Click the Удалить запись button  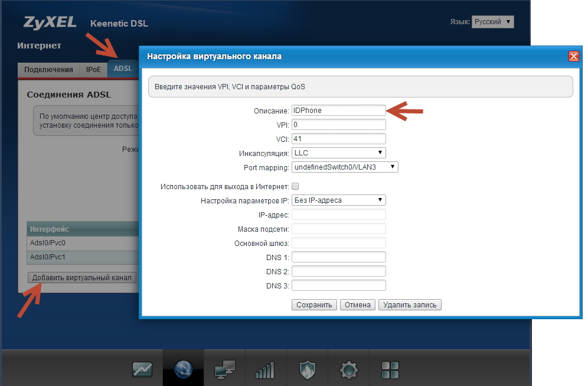point(410,305)
